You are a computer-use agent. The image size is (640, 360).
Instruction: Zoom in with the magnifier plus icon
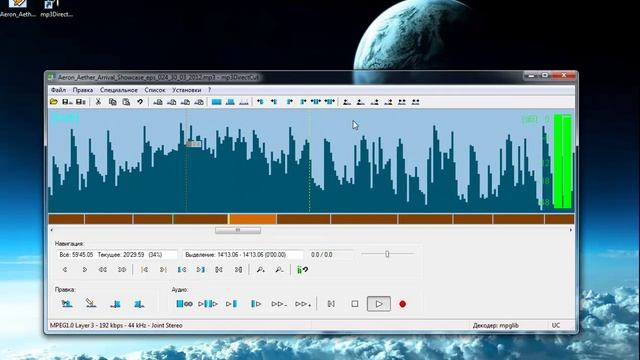(x=260, y=270)
